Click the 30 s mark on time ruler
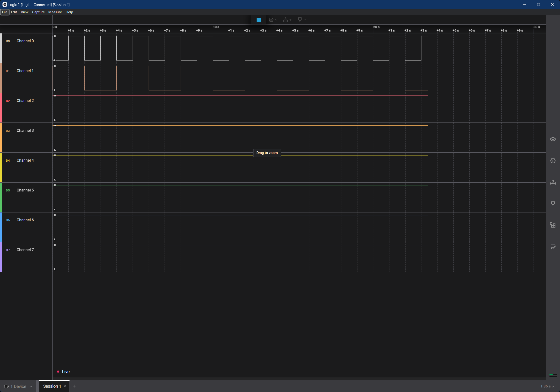 (x=537, y=27)
